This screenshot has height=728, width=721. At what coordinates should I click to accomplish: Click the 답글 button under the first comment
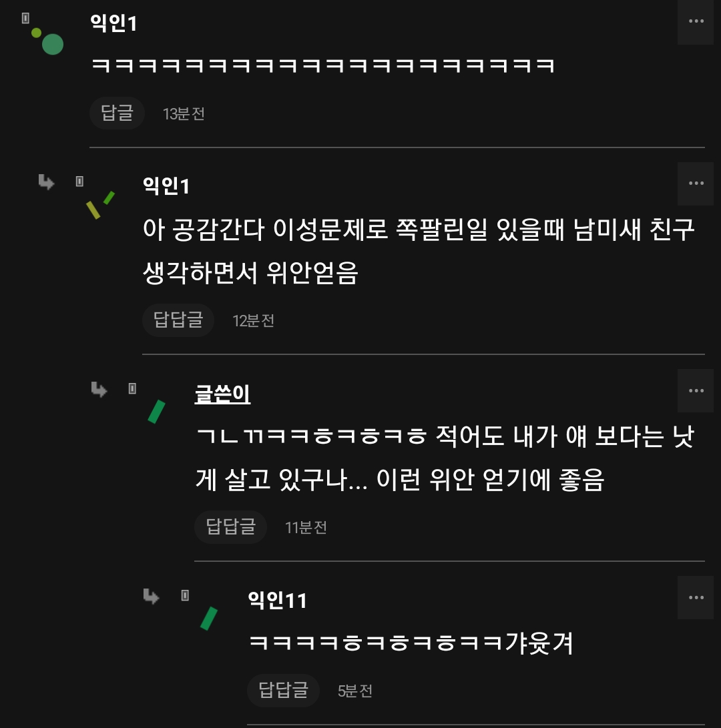pyautogui.click(x=117, y=113)
